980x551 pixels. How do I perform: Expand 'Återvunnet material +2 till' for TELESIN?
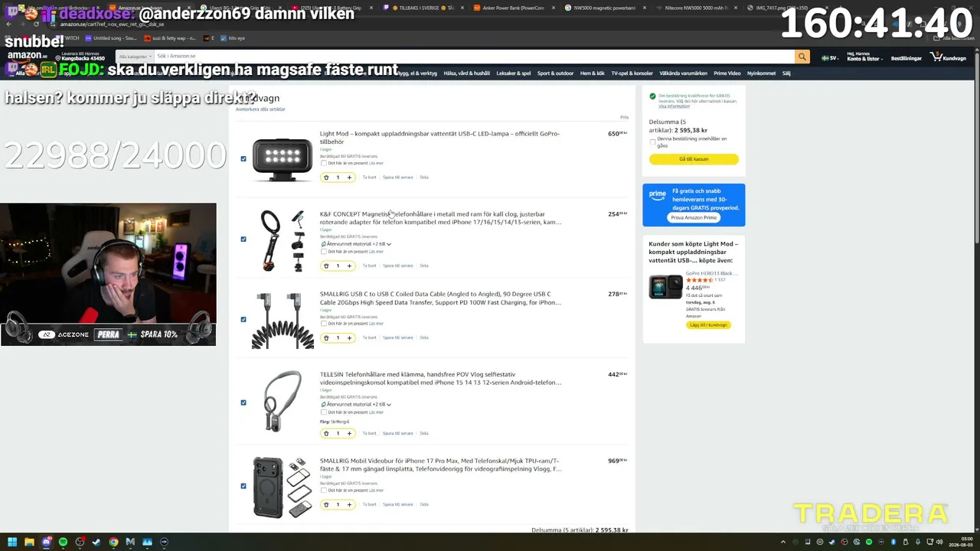[x=356, y=404]
